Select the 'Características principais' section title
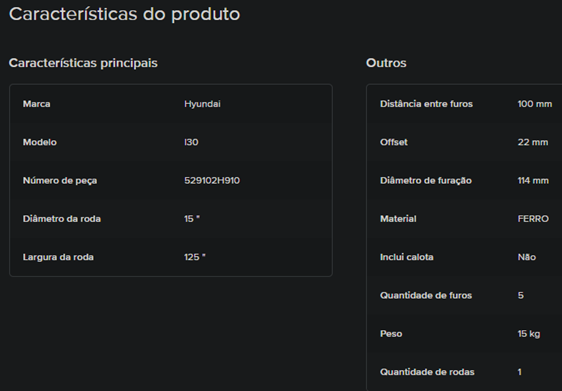The width and height of the screenshot is (562, 391). [83, 63]
